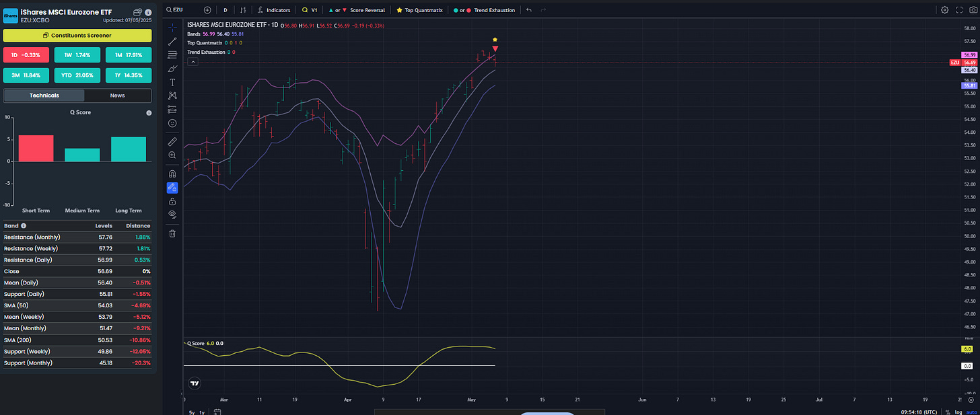Switch to the News tab
Screen dimensions: 980x415
(118, 96)
